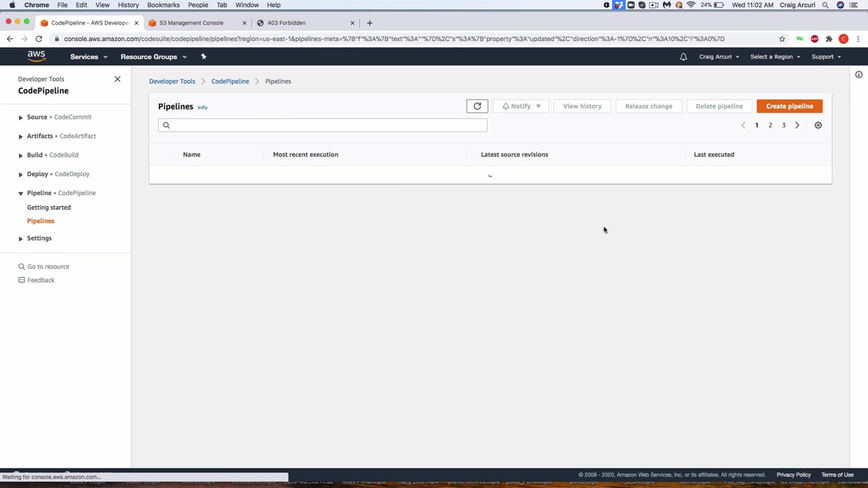Image resolution: width=868 pixels, height=488 pixels.
Task: Open the Bookmarks menu
Action: (x=163, y=5)
